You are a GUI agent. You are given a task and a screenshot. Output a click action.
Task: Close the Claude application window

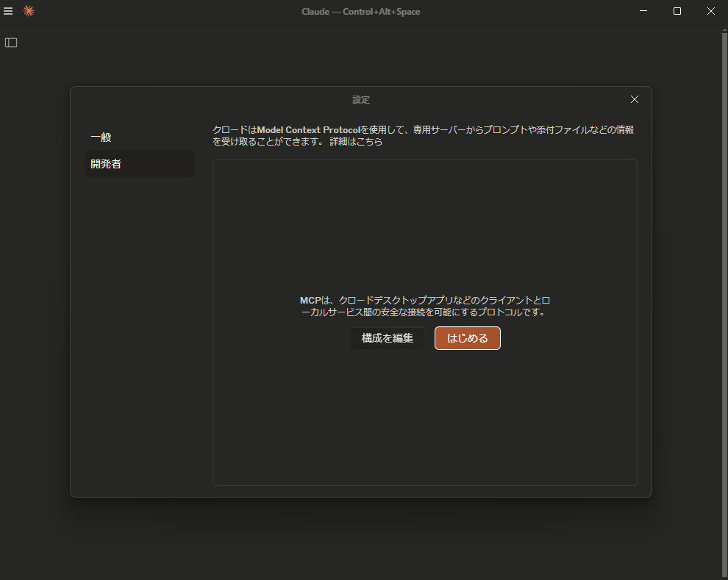pyautogui.click(x=711, y=11)
